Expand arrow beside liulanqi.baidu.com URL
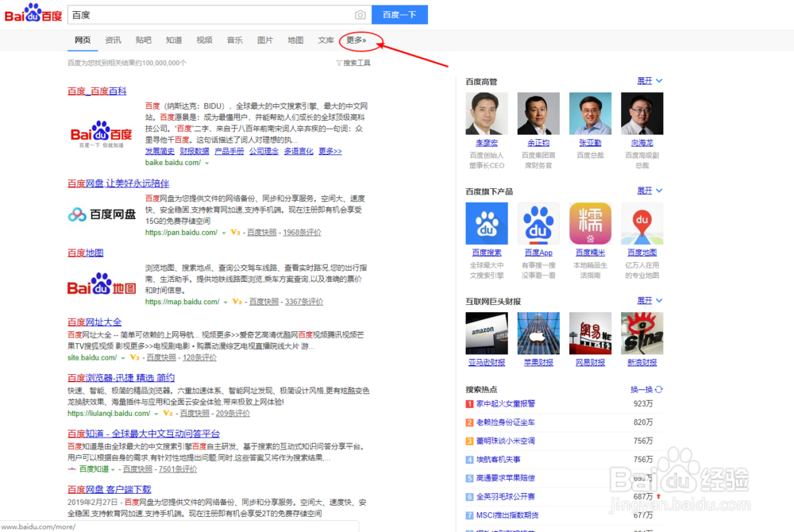Image resolution: width=794 pixels, height=532 pixels. click(156, 414)
